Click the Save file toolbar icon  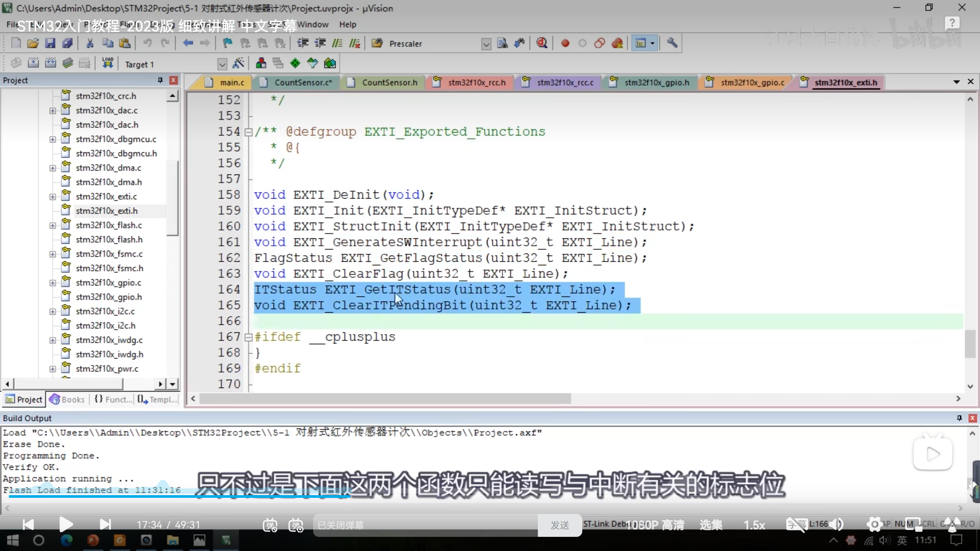(50, 43)
